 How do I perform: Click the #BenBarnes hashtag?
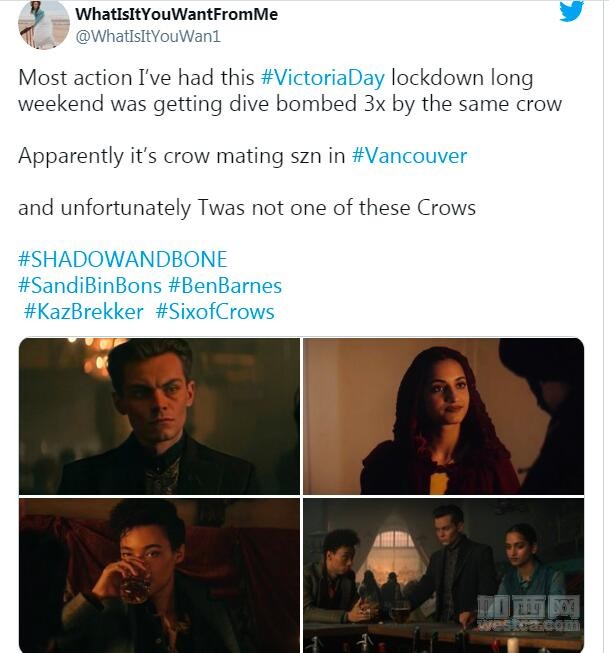[x=225, y=286]
